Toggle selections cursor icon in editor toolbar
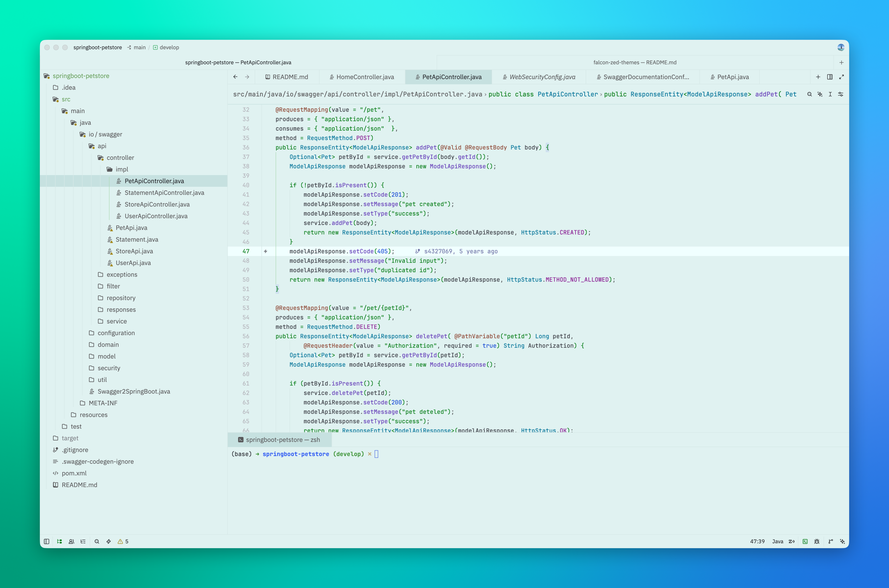 pyautogui.click(x=830, y=94)
